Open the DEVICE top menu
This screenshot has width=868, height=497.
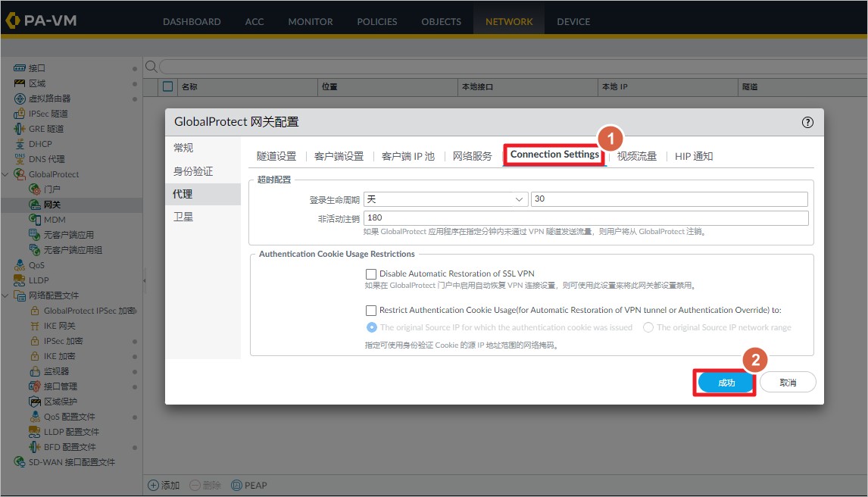(573, 21)
